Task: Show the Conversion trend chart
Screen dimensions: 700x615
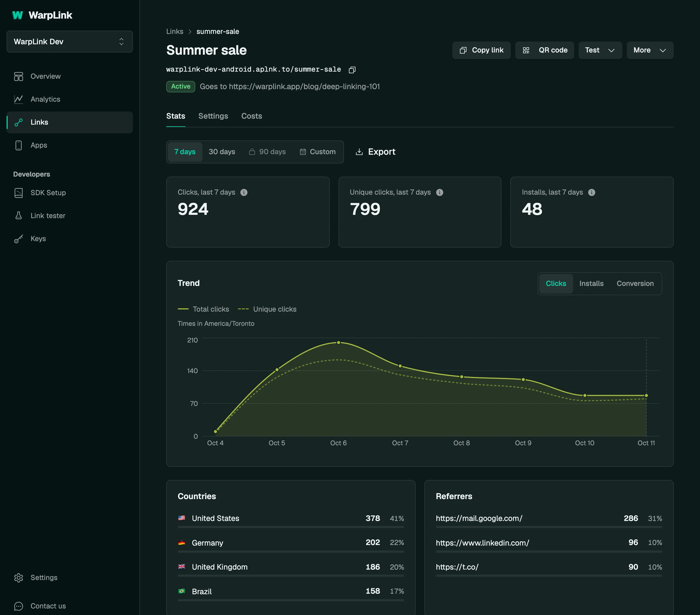Action: 635,283
